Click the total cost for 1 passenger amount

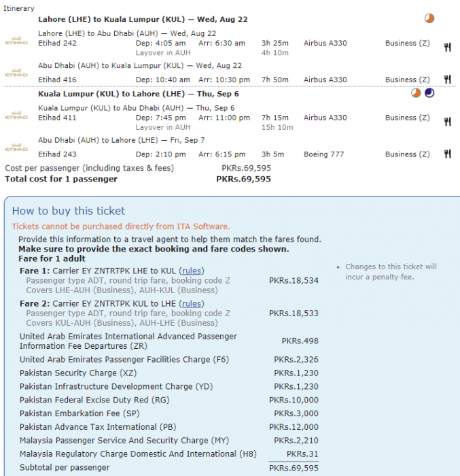[243, 180]
